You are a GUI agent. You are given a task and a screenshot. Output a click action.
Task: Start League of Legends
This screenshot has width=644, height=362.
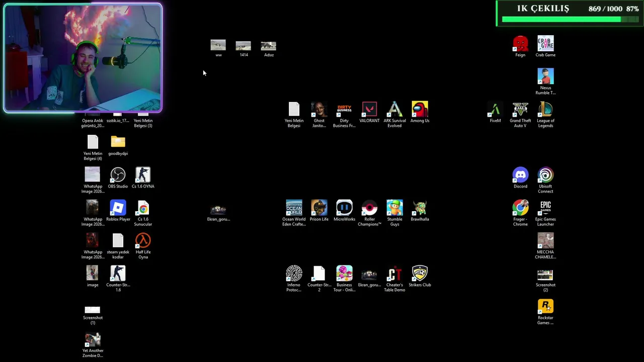tap(545, 110)
